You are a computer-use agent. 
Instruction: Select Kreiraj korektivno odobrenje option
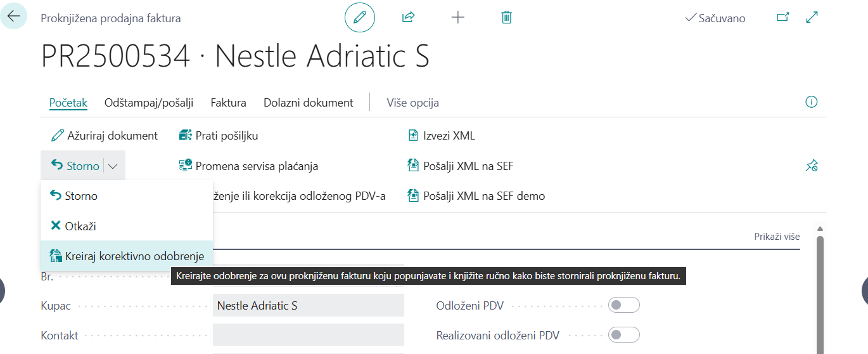tap(134, 256)
